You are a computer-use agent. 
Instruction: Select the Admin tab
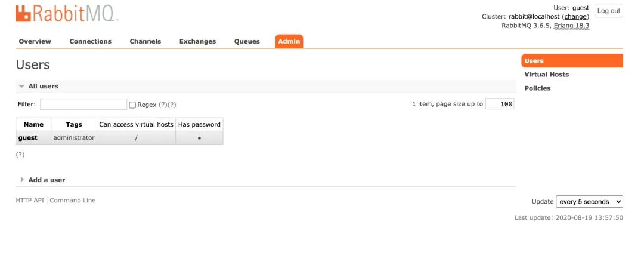289,41
